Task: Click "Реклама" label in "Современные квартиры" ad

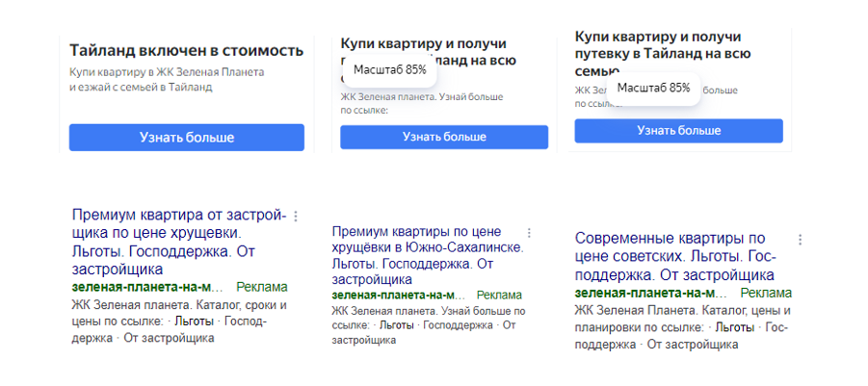Action: click(767, 293)
